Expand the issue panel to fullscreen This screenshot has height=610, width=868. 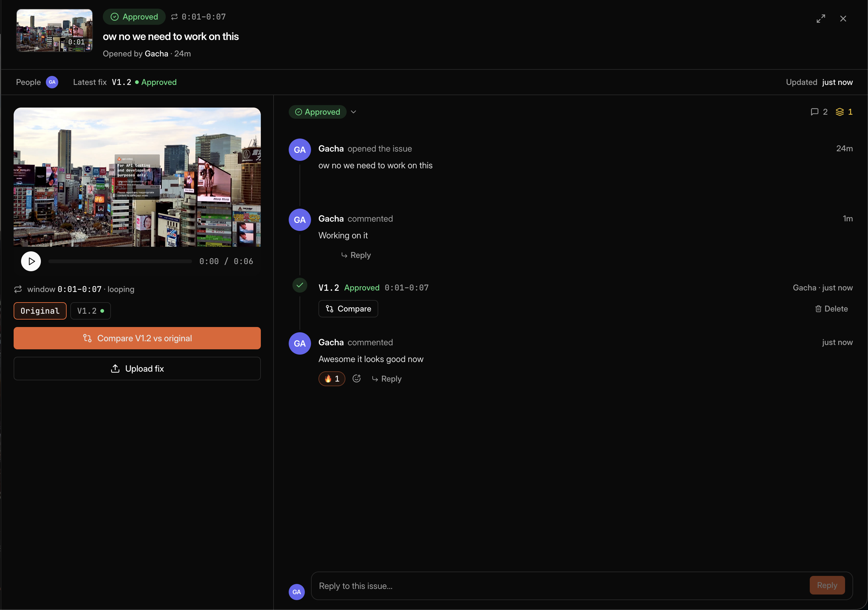point(821,19)
